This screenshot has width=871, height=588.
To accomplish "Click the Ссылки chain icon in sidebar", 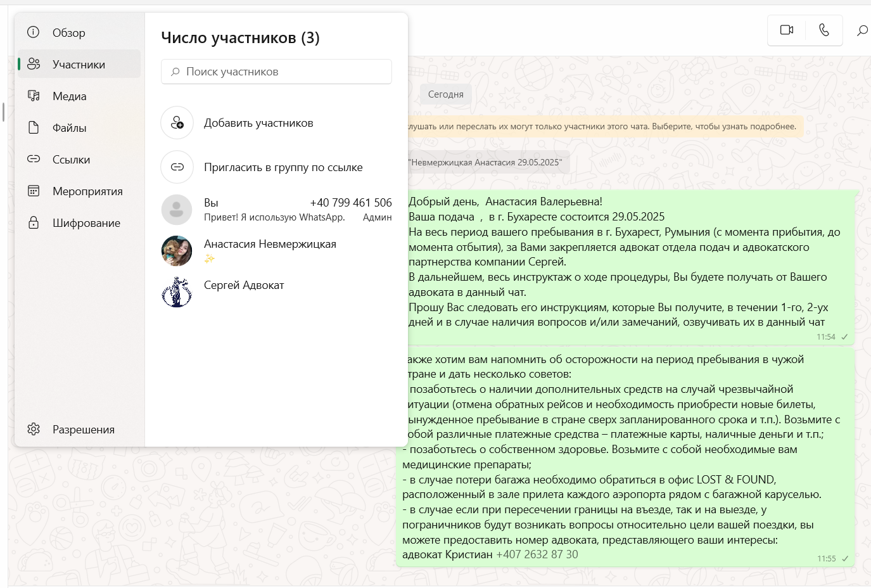I will (34, 159).
